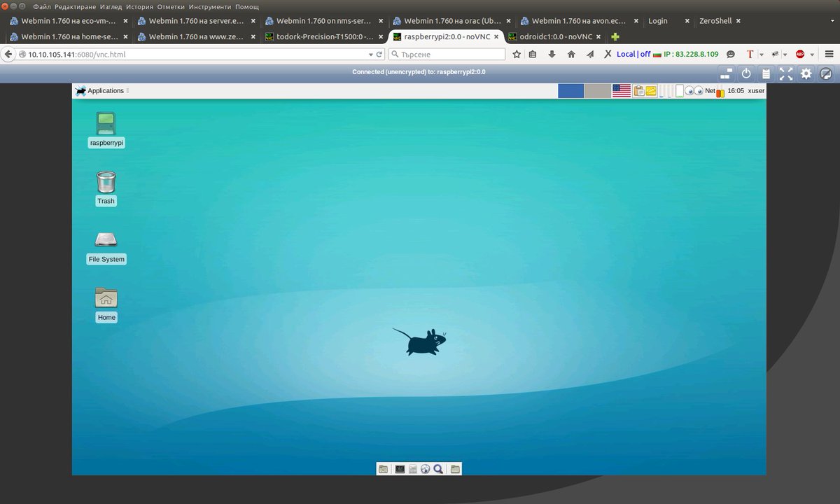840x504 pixels.
Task: Show desktop from the bottom dock
Action: 383,469
